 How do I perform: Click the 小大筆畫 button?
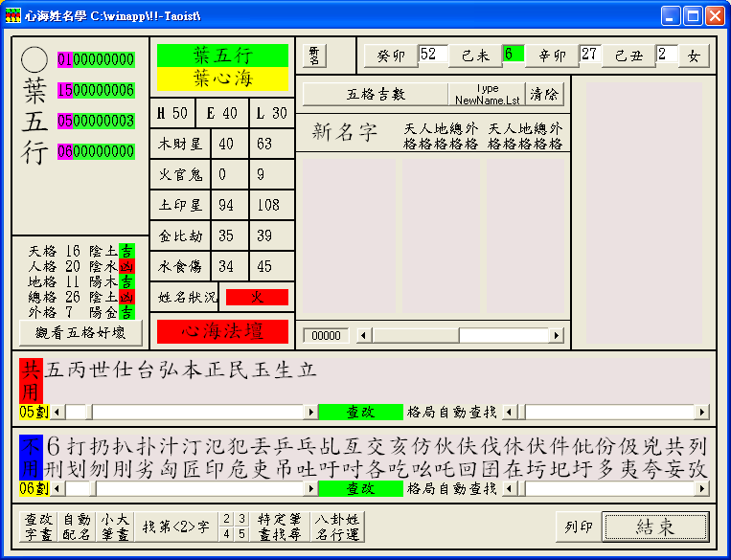click(x=115, y=526)
